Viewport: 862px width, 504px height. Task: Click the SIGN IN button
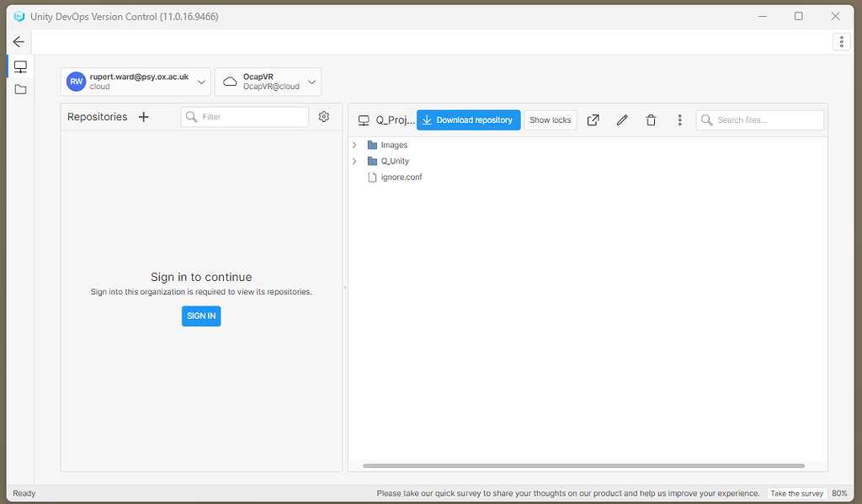[x=200, y=316]
